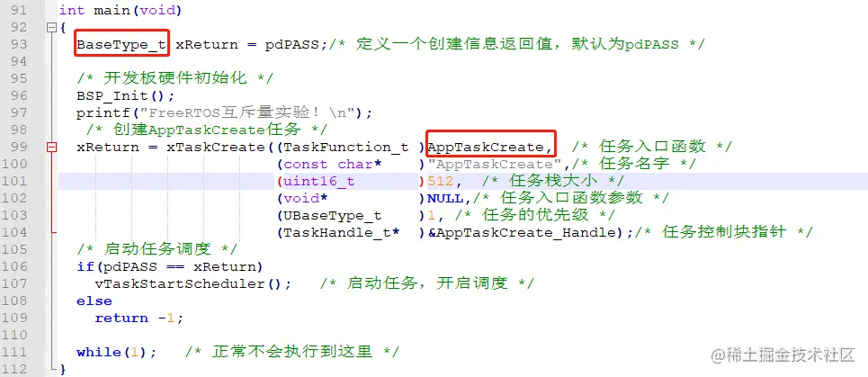Image resolution: width=868 pixels, height=377 pixels.
Task: Click the stack size value 512
Action: coord(441,182)
